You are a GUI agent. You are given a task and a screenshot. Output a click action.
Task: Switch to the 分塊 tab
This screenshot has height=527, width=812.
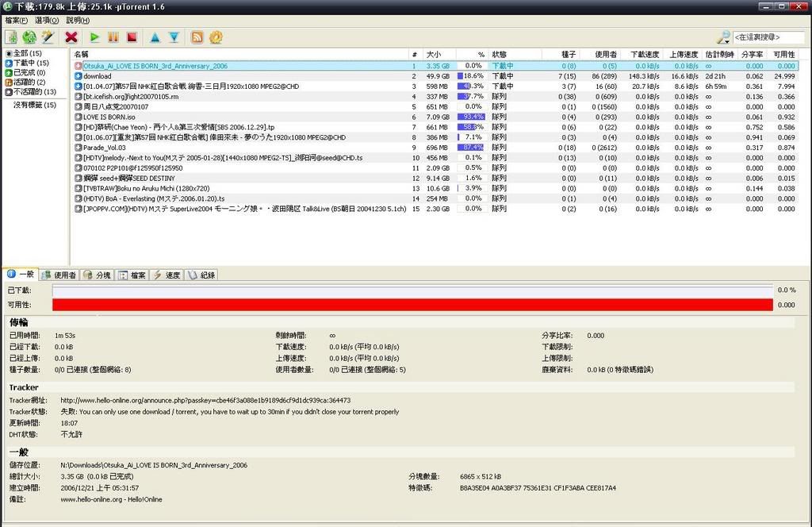[98, 275]
